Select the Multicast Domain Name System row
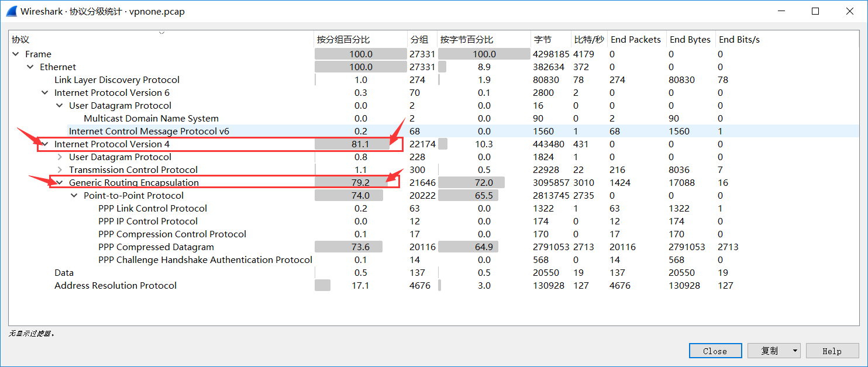Image resolution: width=868 pixels, height=367 pixels. 151,119
